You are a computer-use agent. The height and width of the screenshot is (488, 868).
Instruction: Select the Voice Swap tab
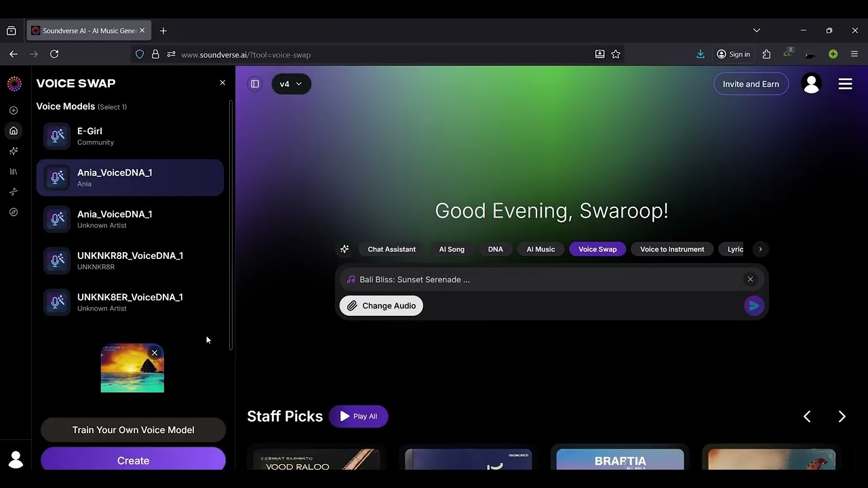(597, 249)
